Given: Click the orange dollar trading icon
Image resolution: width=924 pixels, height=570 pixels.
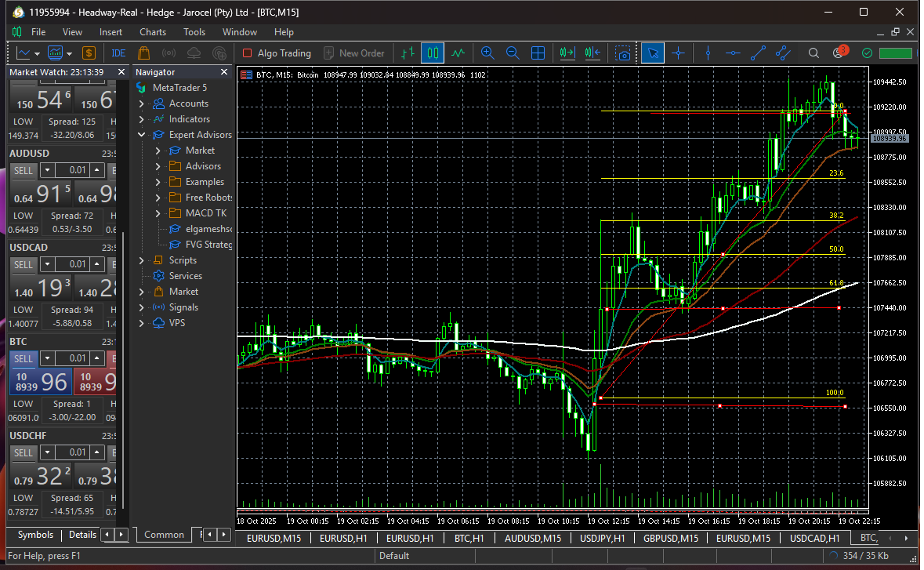Looking at the screenshot, I should (x=89, y=53).
